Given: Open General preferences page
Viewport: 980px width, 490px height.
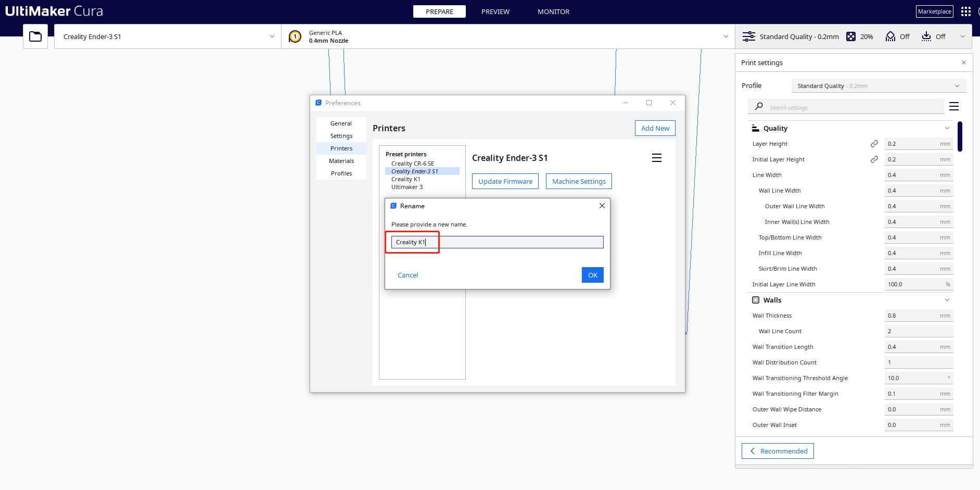Looking at the screenshot, I should pyautogui.click(x=341, y=123).
